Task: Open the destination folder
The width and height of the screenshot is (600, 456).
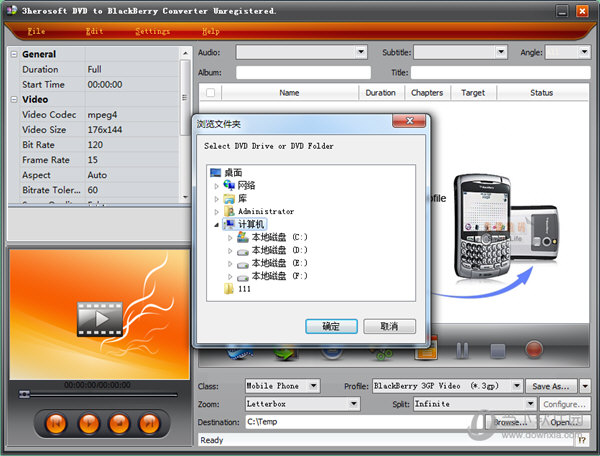Action: click(564, 422)
